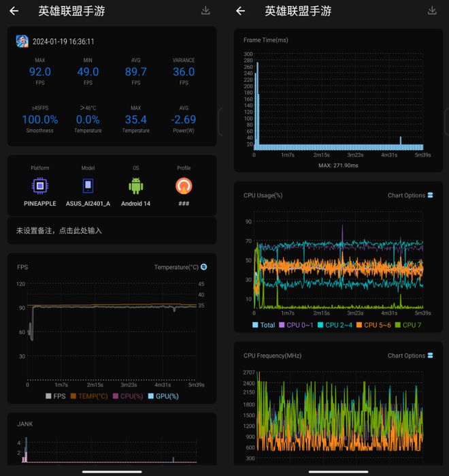Click download icon on left screen header

[x=205, y=11]
